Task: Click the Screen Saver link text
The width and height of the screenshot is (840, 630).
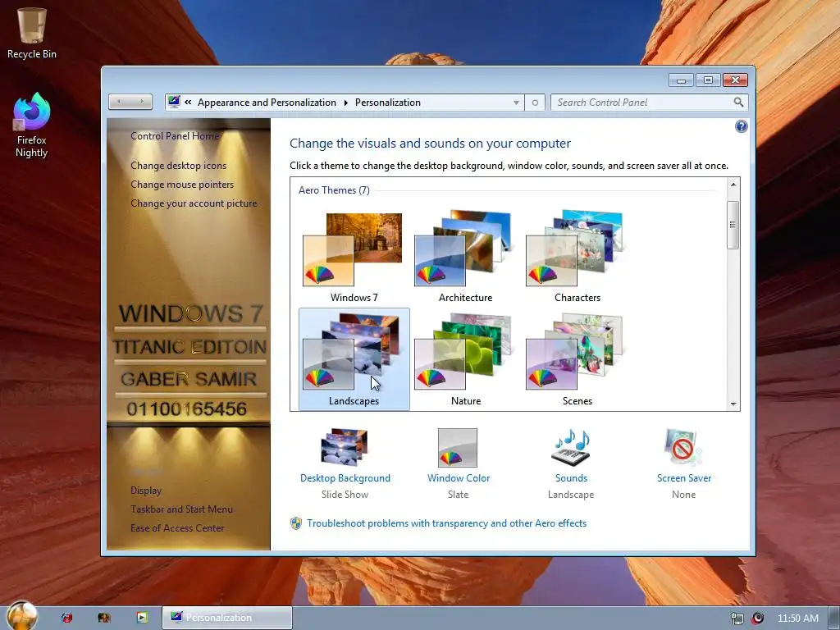Action: pos(684,478)
